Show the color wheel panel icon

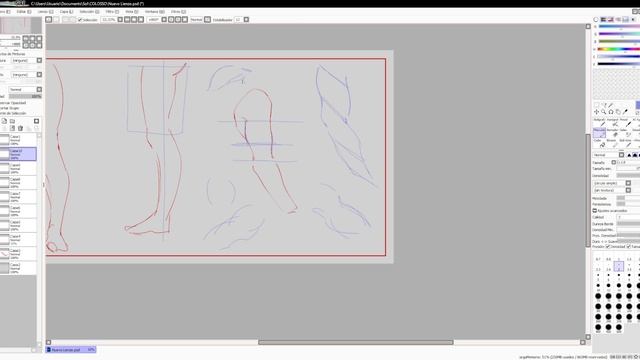tap(596, 20)
